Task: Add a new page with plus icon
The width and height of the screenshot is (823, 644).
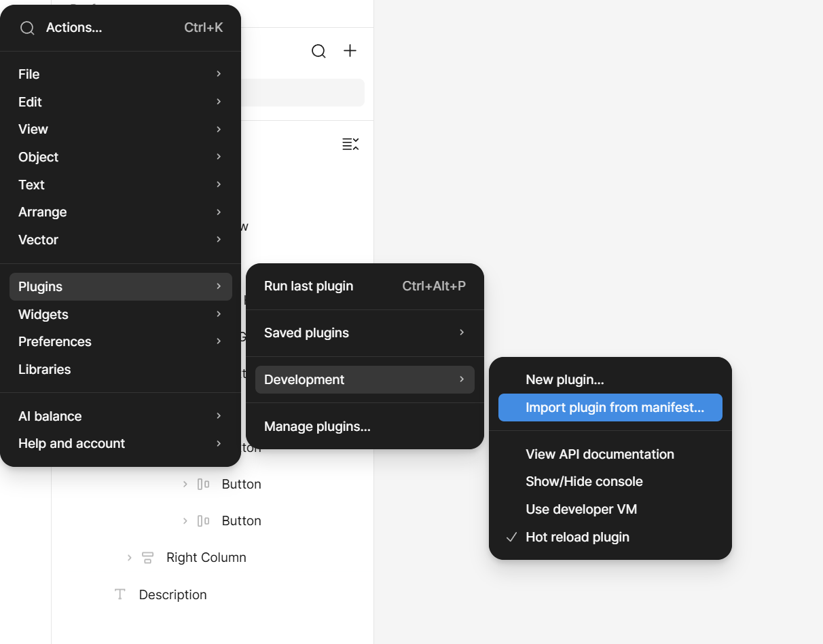Action: coord(350,51)
